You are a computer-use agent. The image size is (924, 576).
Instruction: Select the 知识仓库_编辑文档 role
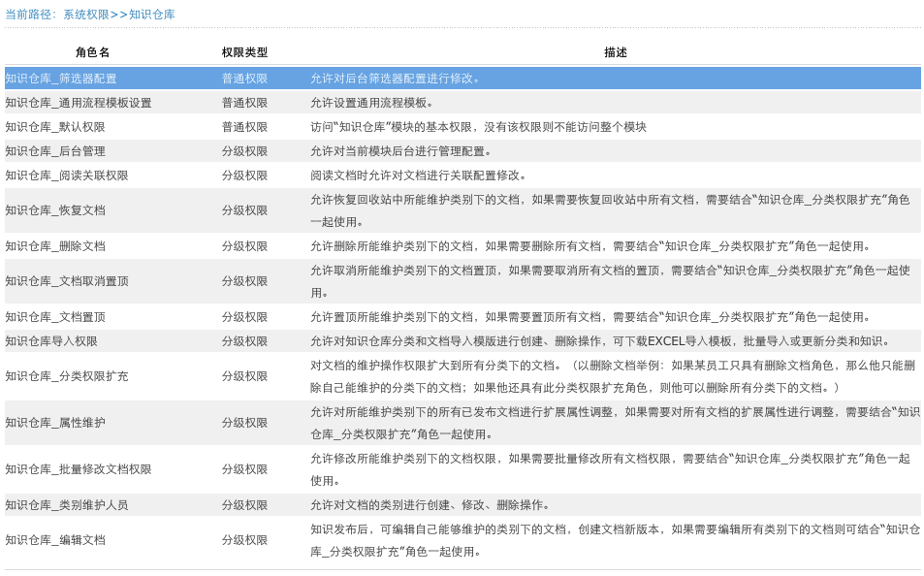pos(55,539)
